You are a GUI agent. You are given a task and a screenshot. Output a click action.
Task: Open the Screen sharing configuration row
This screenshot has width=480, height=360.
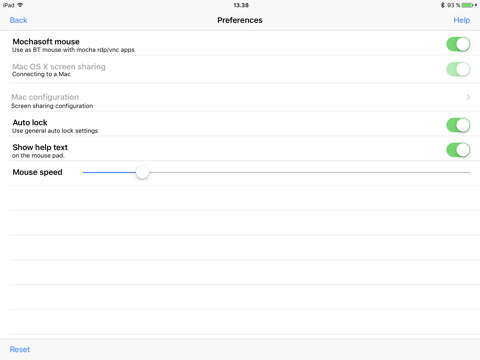tap(240, 97)
